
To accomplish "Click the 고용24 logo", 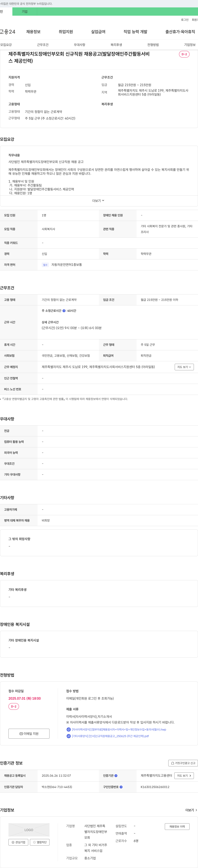I will (x=8, y=32).
